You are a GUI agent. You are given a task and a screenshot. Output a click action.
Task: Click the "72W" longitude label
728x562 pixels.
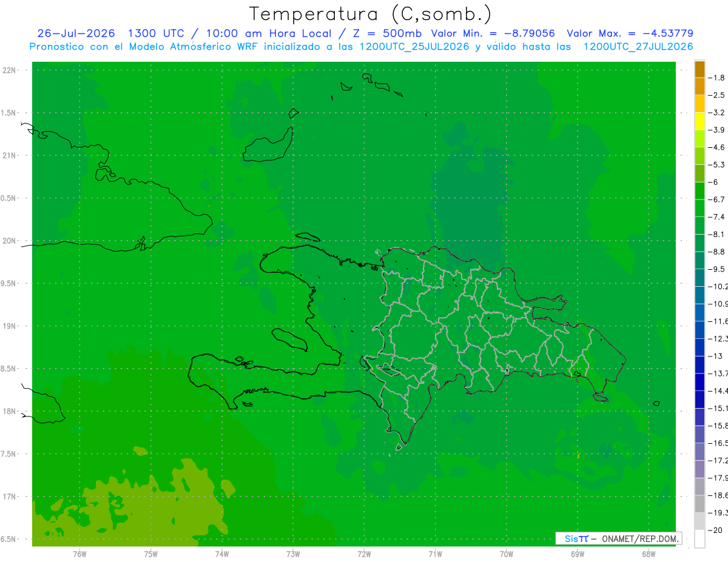364,554
